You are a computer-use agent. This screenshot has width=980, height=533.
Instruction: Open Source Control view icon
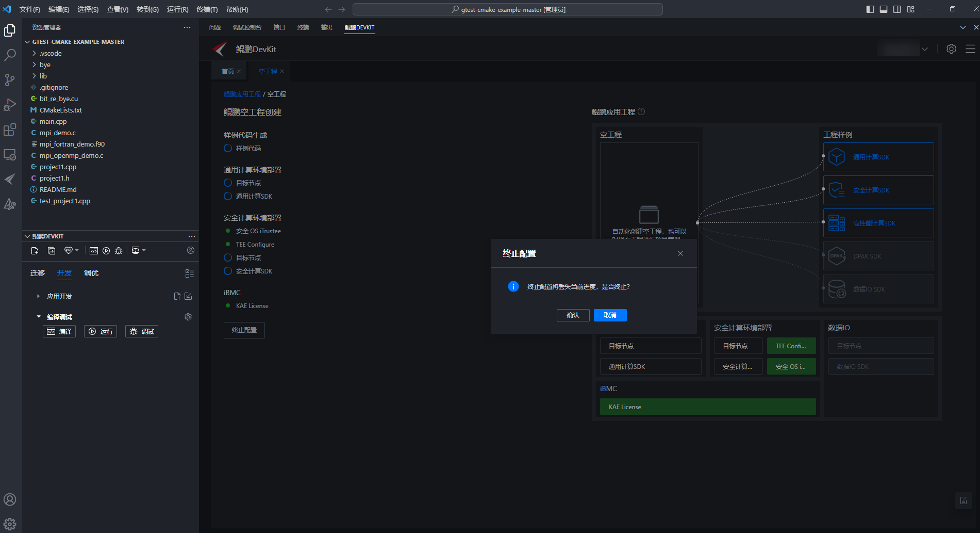(x=10, y=80)
